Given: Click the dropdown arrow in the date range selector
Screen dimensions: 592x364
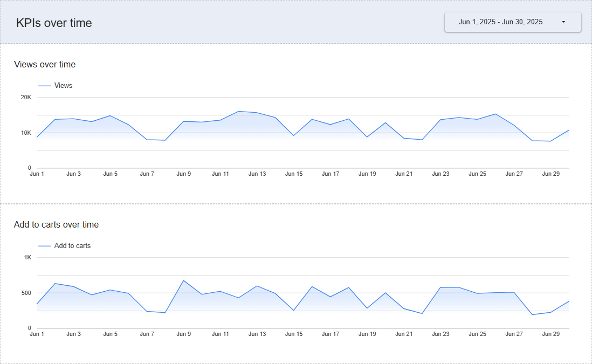Looking at the screenshot, I should pyautogui.click(x=563, y=22).
